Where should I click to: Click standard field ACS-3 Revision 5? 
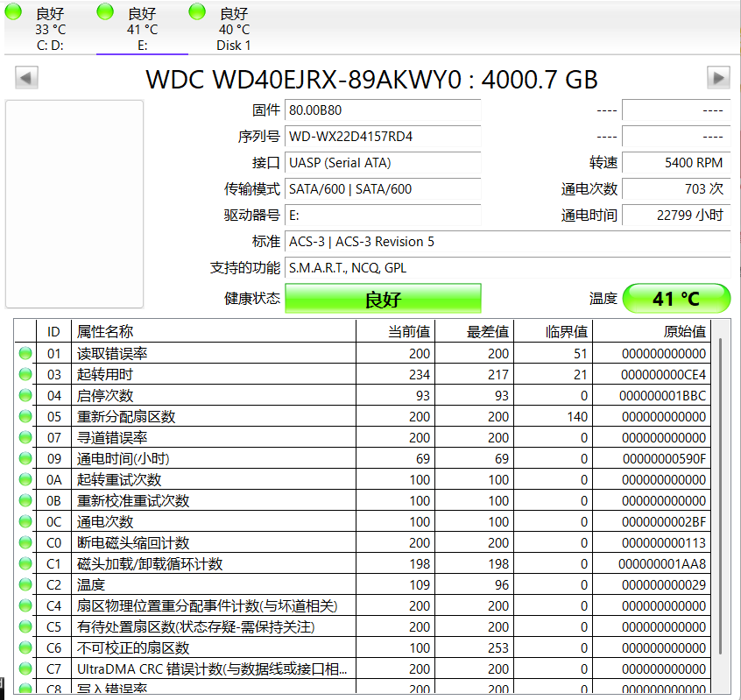point(508,242)
